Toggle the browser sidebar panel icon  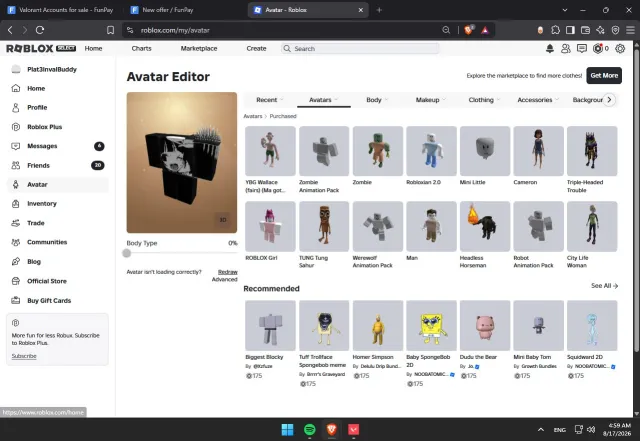tap(570, 30)
